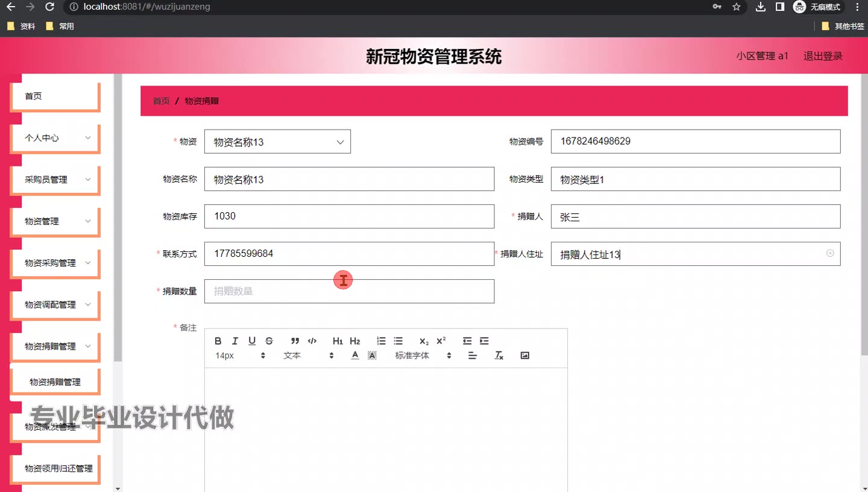This screenshot has width=868, height=492.
Task: Select the 物资捐赠管理 submenu item
Action: (55, 382)
